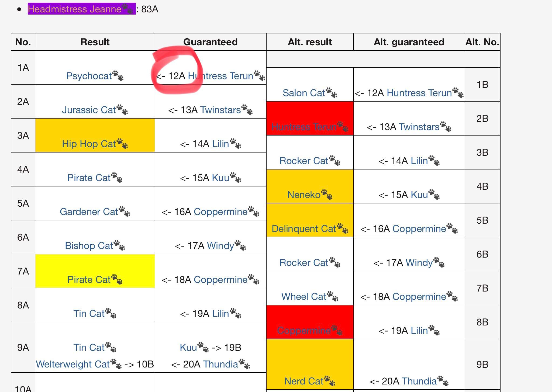Open Coppermine link in 5A Guaranteed cell
Screen dimensions: 552x392
point(220,212)
